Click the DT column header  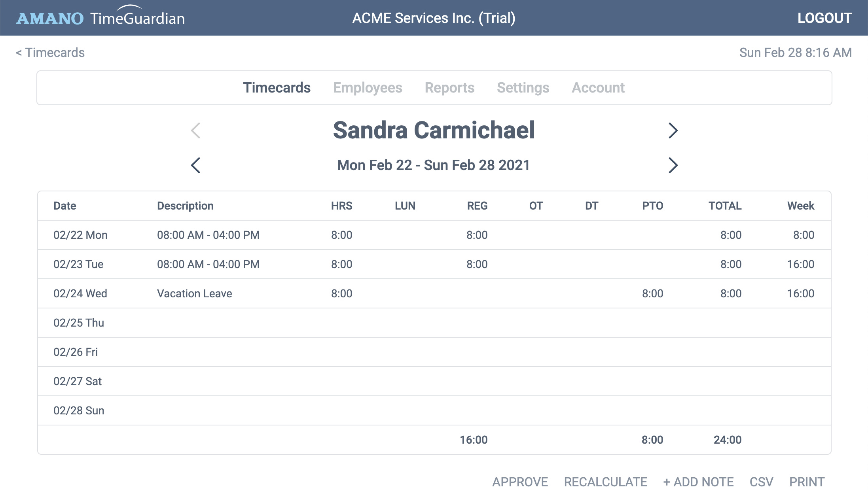(591, 206)
